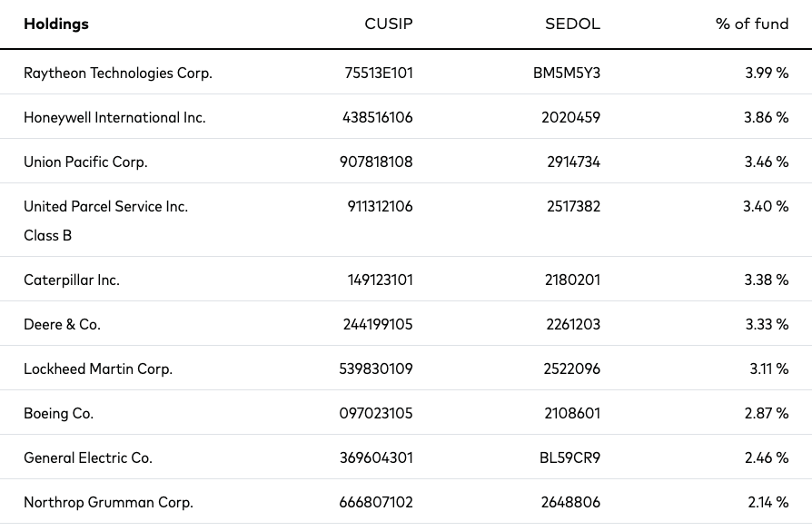Click the % of fund column header

pos(752,24)
